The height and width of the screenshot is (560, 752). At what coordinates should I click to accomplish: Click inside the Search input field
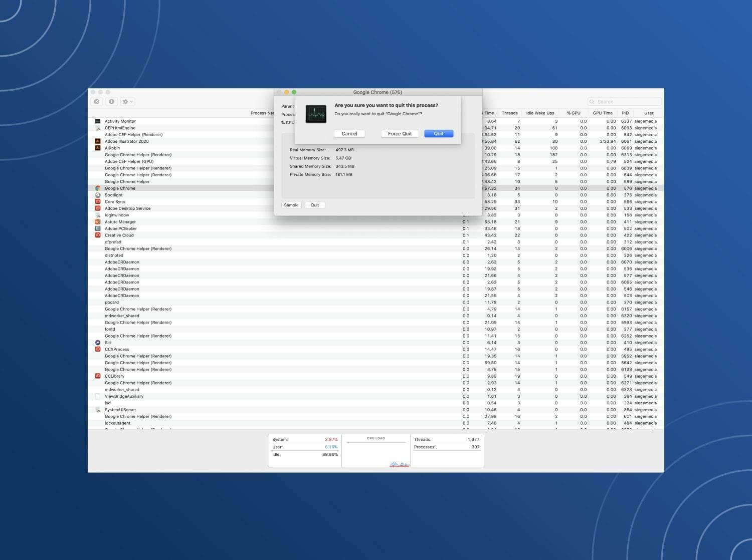point(625,102)
